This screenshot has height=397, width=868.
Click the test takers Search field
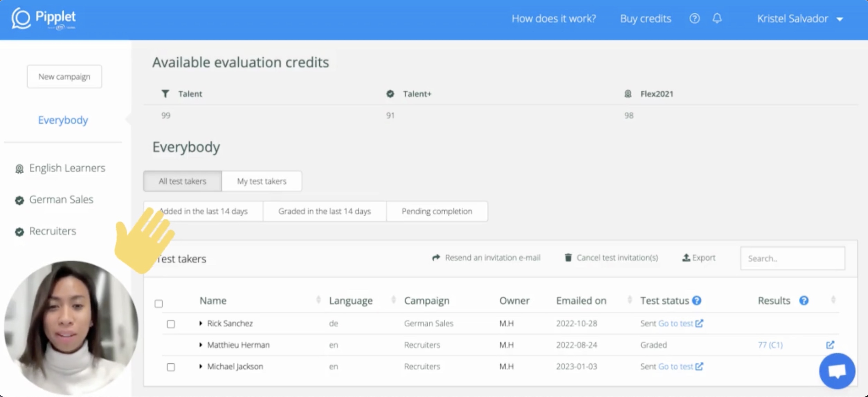pos(792,258)
